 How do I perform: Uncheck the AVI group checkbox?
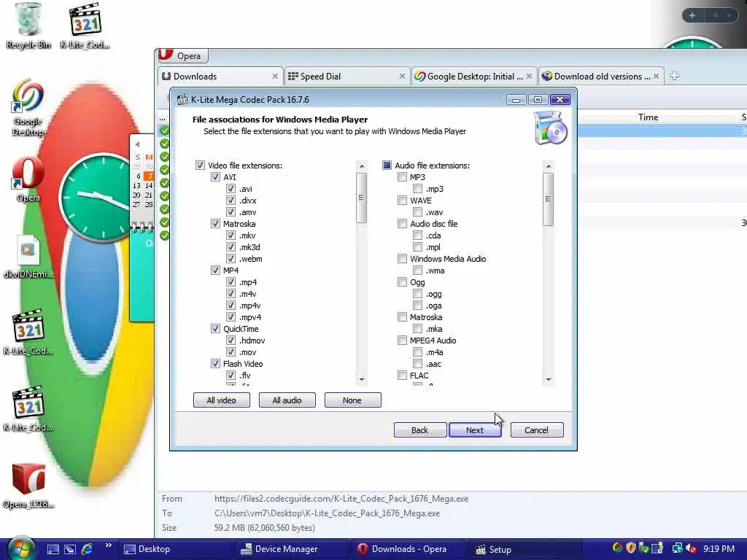tap(215, 176)
